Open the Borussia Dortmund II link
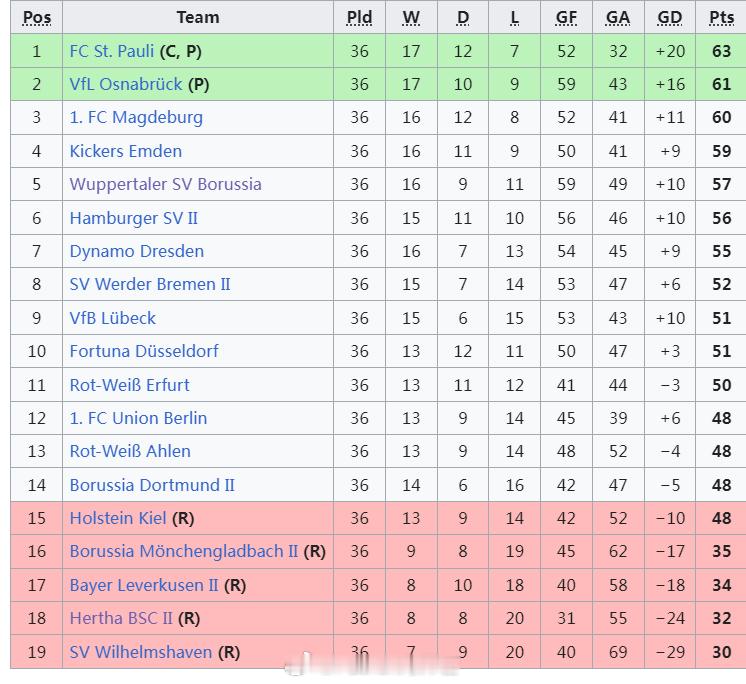Image resolution: width=746 pixels, height=684 pixels. pyautogui.click(x=152, y=485)
